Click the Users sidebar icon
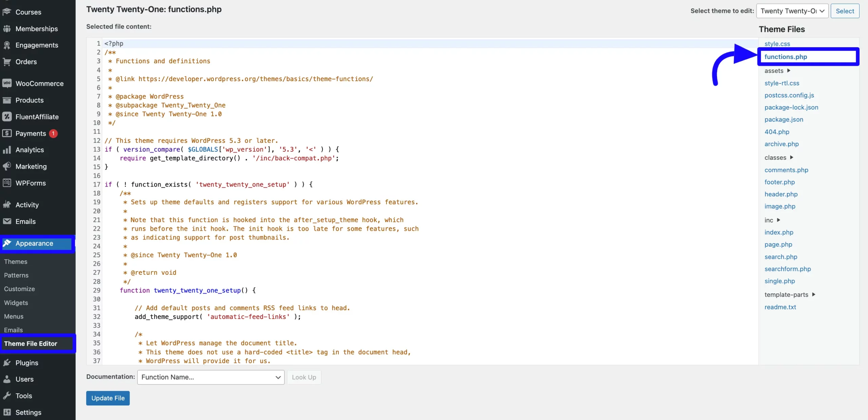This screenshot has width=868, height=420. tap(7, 379)
